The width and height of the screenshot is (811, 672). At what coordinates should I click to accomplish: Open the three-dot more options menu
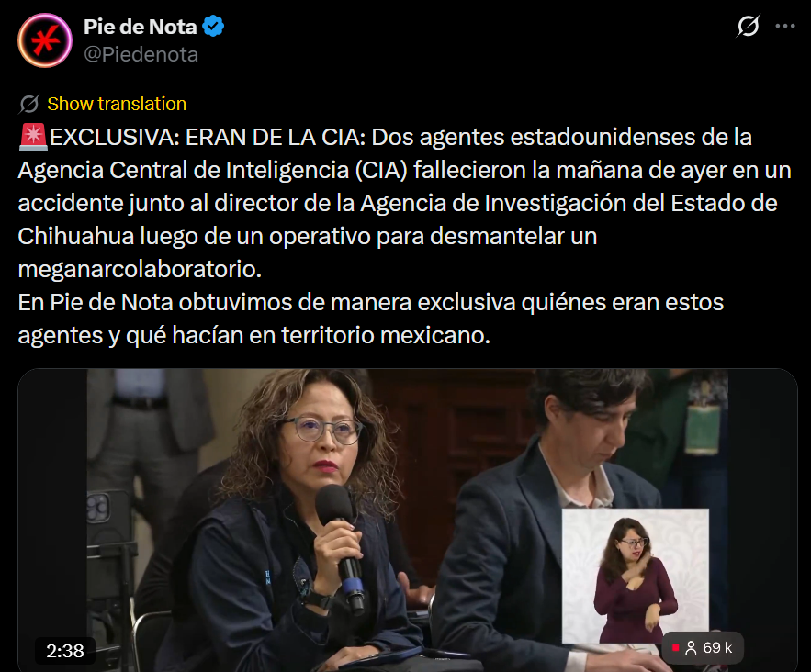point(784,26)
